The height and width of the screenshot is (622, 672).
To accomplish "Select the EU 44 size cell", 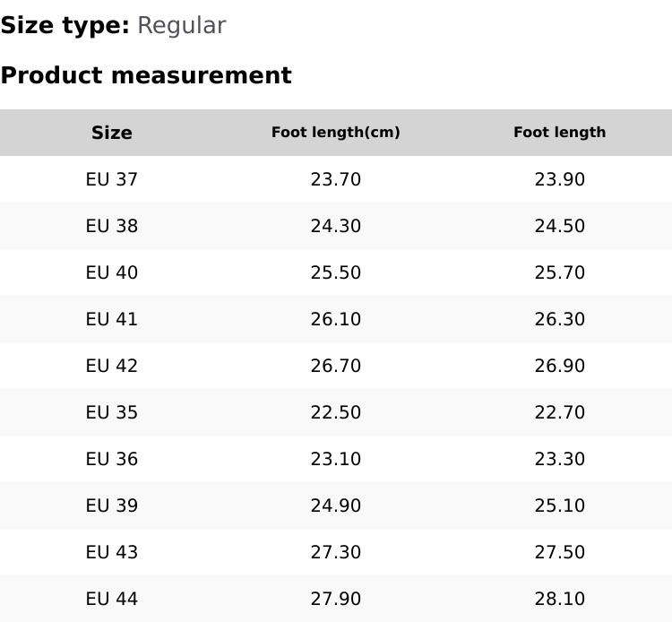I will [x=112, y=599].
